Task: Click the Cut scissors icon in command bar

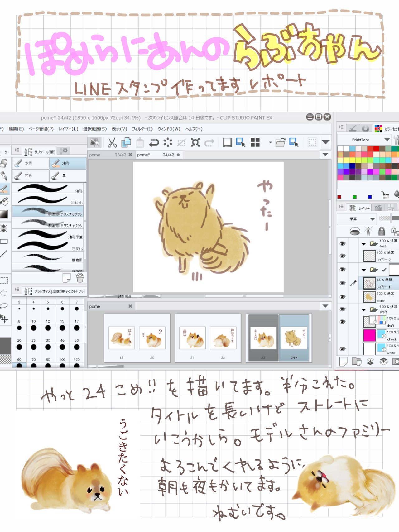Action: 112,143
